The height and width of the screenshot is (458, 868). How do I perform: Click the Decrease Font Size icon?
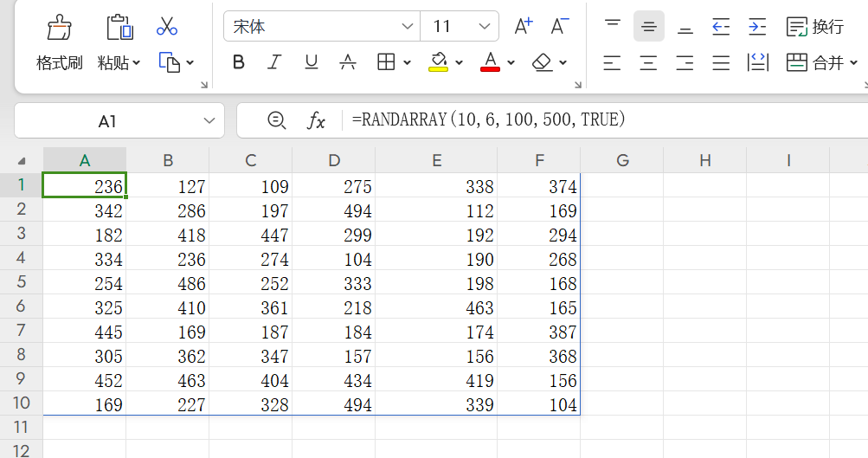pos(560,26)
